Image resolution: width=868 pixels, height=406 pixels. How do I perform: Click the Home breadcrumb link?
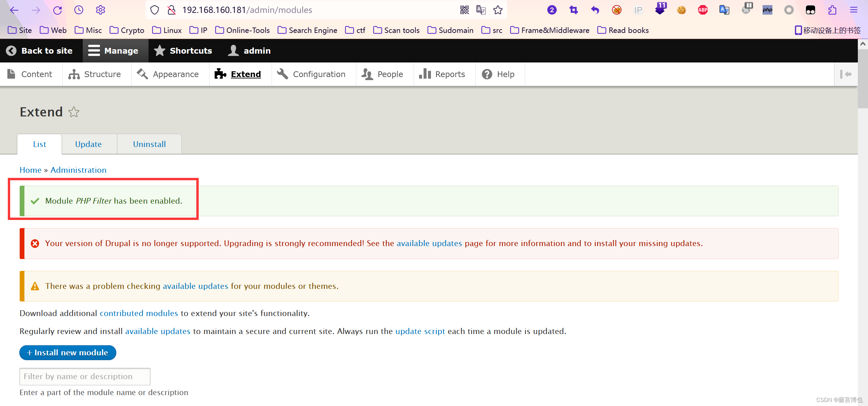(31, 170)
